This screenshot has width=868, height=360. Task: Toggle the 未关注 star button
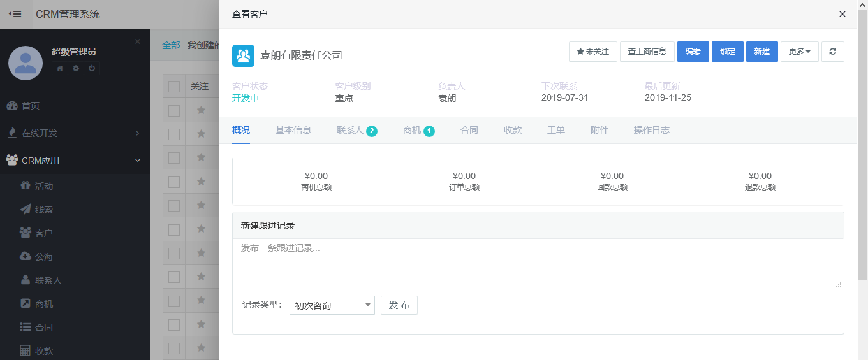pyautogui.click(x=592, y=52)
